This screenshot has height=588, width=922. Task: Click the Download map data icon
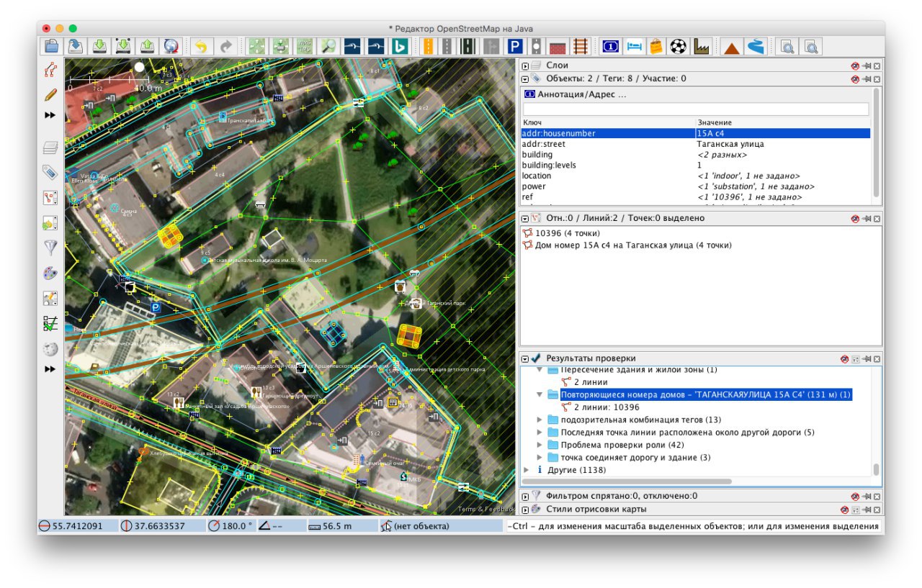click(x=100, y=47)
